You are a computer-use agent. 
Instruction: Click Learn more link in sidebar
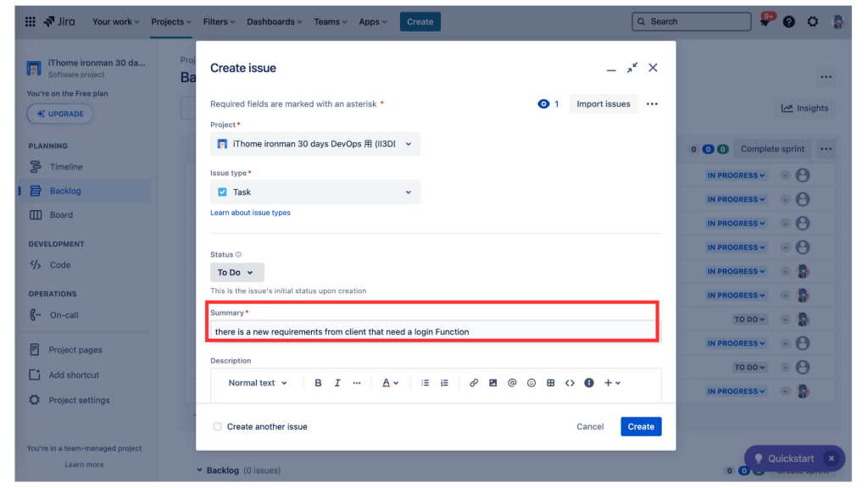84,465
